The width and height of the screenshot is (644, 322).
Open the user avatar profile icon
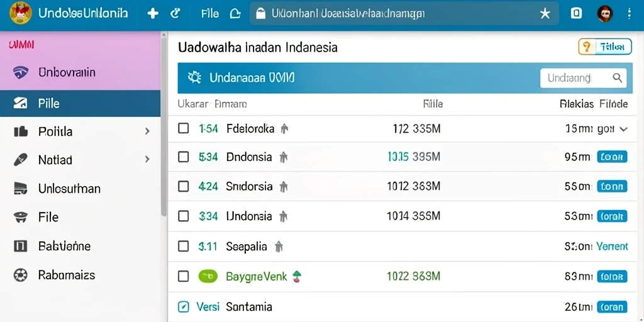pyautogui.click(x=604, y=14)
